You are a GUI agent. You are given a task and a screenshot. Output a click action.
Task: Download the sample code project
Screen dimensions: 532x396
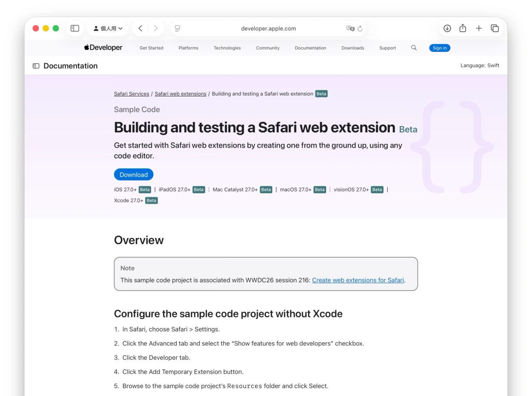click(x=133, y=174)
